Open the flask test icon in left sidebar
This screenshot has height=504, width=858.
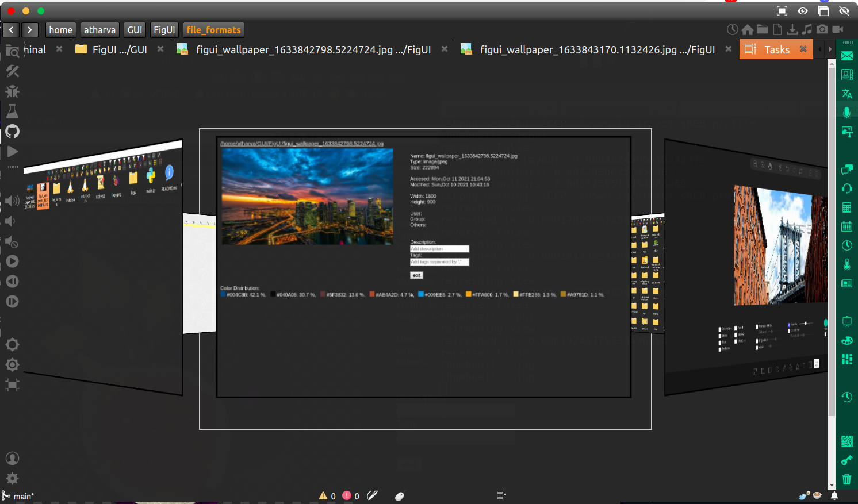pos(12,111)
